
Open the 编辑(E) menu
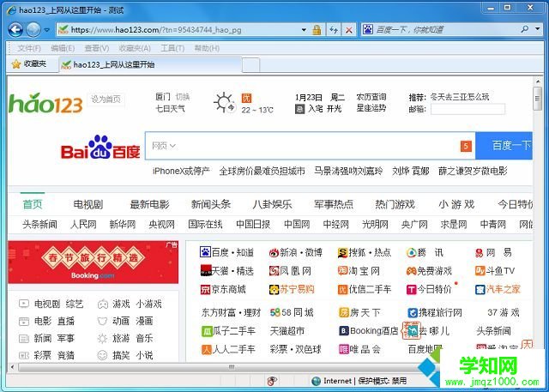63,48
